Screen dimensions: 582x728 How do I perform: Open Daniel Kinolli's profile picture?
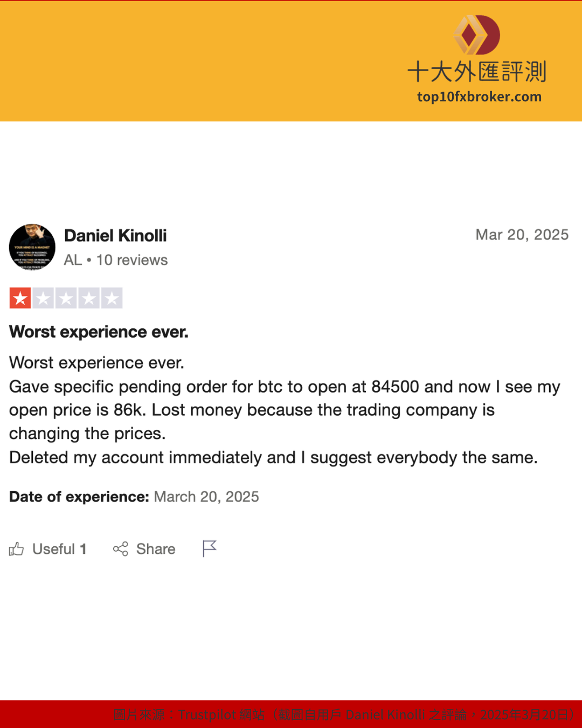pyautogui.click(x=32, y=247)
